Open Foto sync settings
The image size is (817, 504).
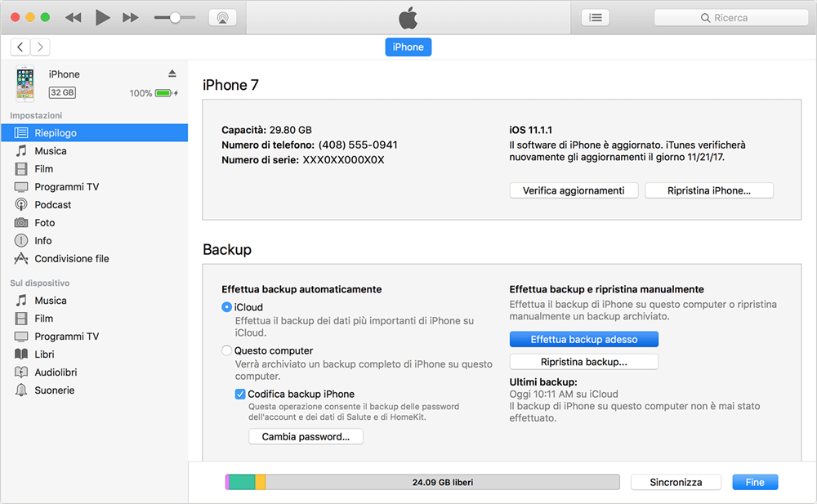click(x=44, y=223)
